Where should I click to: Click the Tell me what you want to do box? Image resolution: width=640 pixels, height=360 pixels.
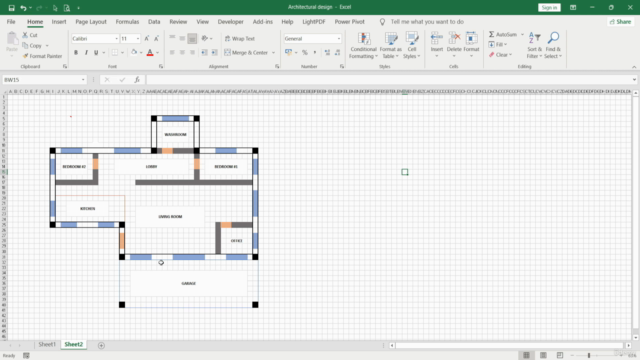[427, 22]
